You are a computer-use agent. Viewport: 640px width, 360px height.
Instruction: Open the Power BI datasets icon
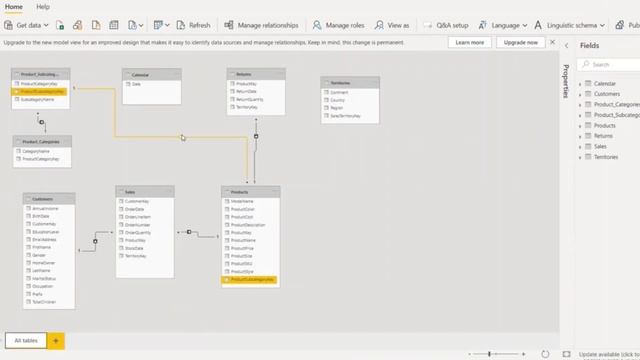pyautogui.click(x=78, y=25)
